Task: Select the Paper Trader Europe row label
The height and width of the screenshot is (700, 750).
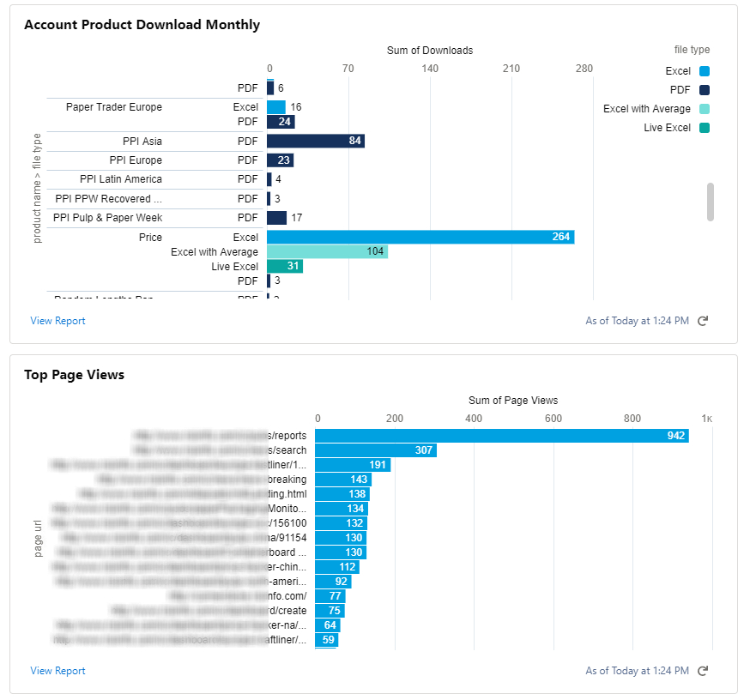Action: pos(112,106)
